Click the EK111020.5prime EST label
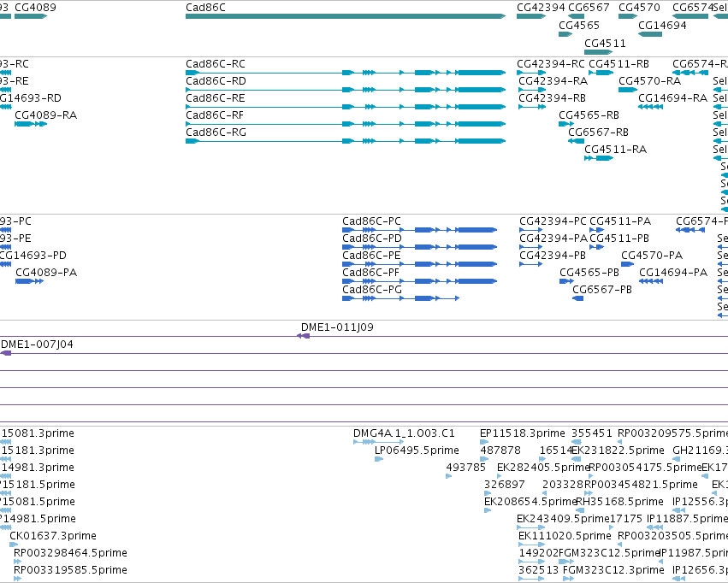 565,536
